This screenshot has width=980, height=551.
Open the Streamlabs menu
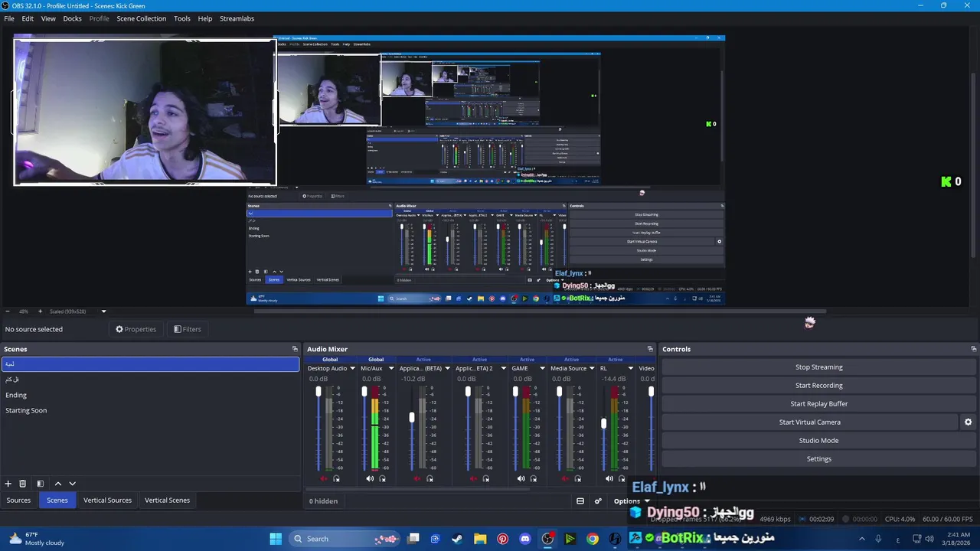pyautogui.click(x=237, y=18)
